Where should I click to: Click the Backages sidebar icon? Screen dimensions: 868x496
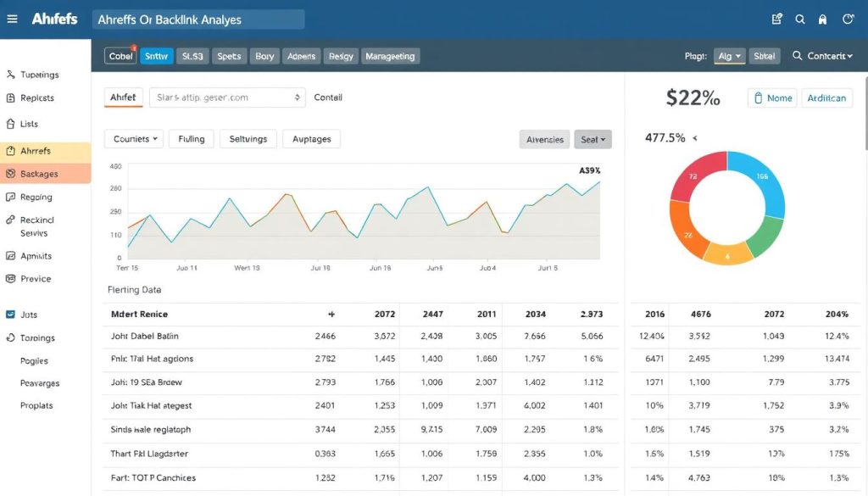point(10,174)
